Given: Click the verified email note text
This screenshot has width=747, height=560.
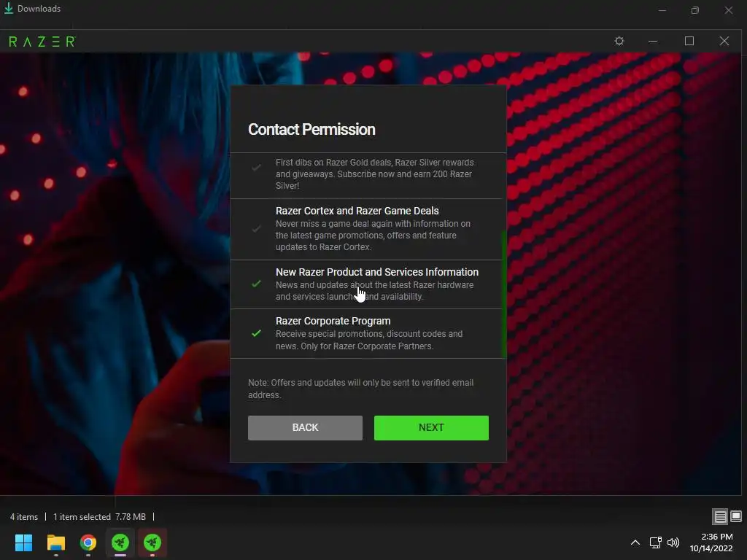Looking at the screenshot, I should 360,389.
